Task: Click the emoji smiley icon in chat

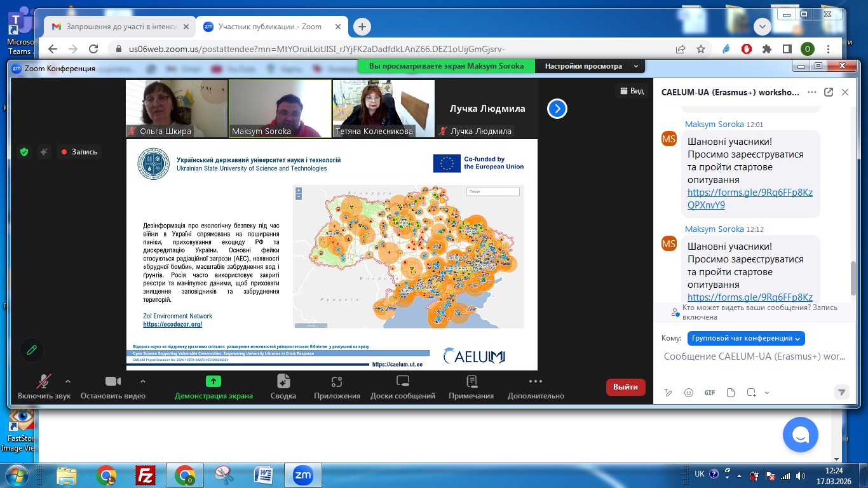Action: (689, 393)
